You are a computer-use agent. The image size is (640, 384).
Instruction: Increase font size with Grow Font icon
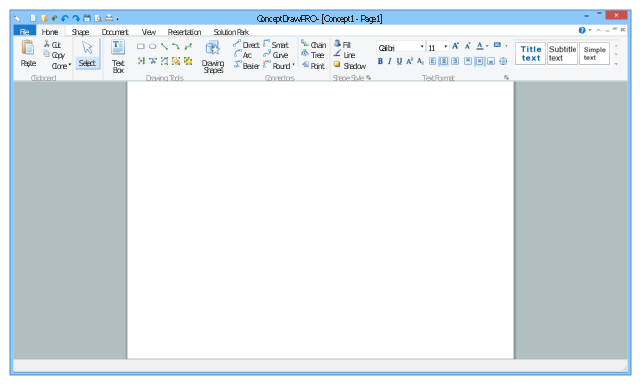[456, 46]
